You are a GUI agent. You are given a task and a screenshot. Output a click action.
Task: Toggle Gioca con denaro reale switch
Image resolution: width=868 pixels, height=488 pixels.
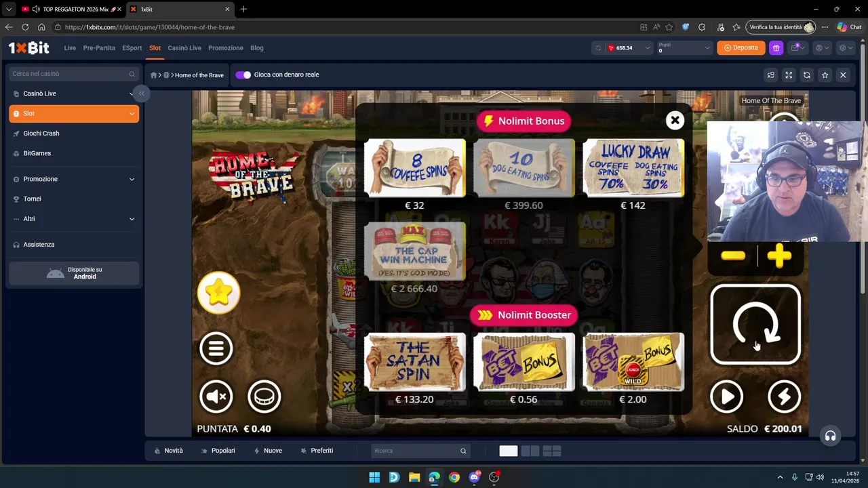243,75
